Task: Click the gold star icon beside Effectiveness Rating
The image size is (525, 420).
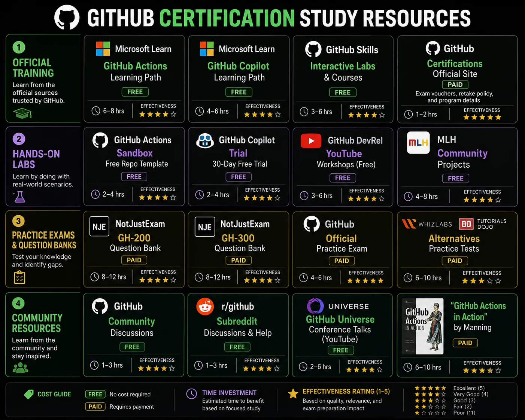Action: pyautogui.click(x=293, y=393)
